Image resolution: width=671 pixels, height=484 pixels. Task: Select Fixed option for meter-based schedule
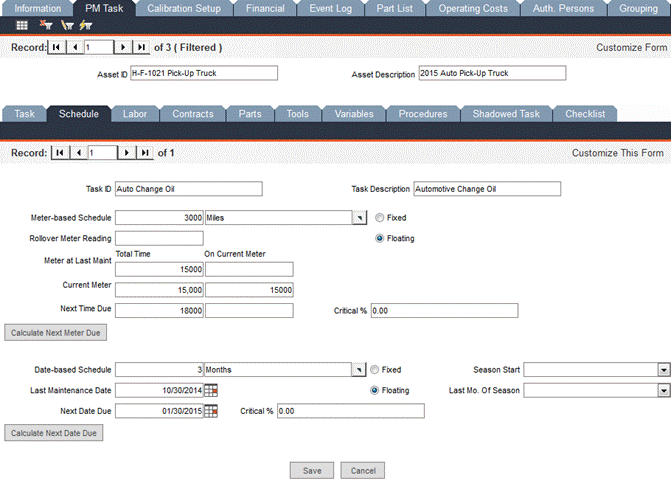pyautogui.click(x=379, y=217)
